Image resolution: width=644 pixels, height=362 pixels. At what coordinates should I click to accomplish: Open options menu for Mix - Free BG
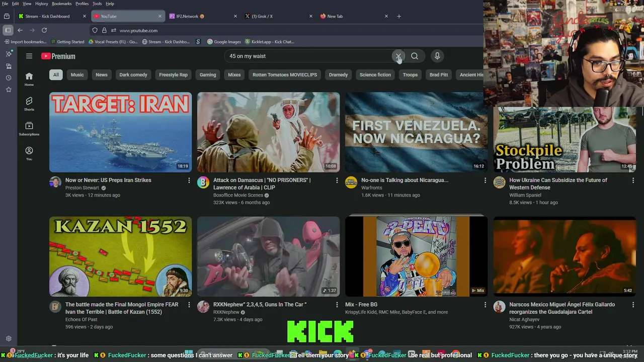coord(485,305)
